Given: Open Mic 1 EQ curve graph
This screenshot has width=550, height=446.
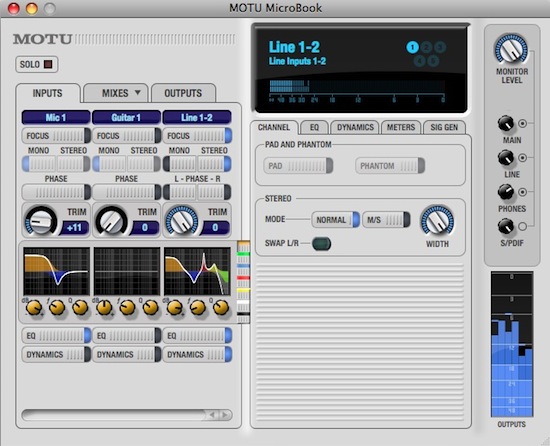Looking at the screenshot, I should (x=56, y=271).
